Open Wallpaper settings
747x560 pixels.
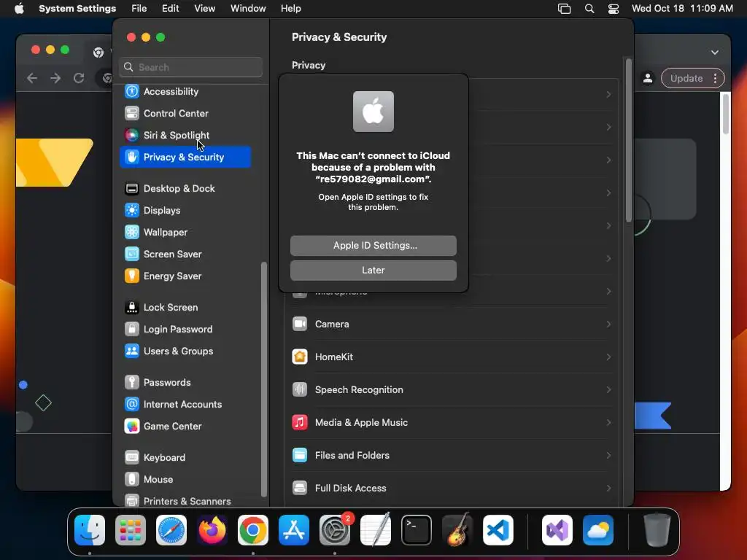(x=185, y=233)
